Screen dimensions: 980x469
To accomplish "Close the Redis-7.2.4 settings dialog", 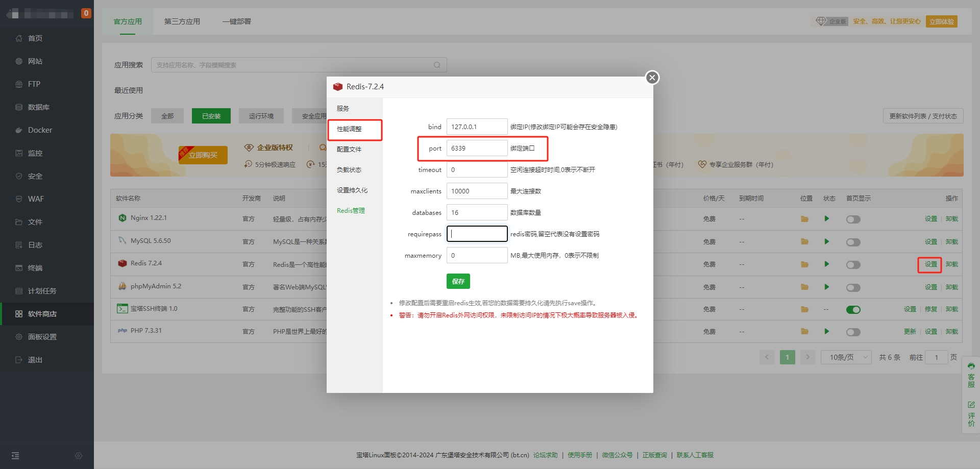I will [652, 78].
